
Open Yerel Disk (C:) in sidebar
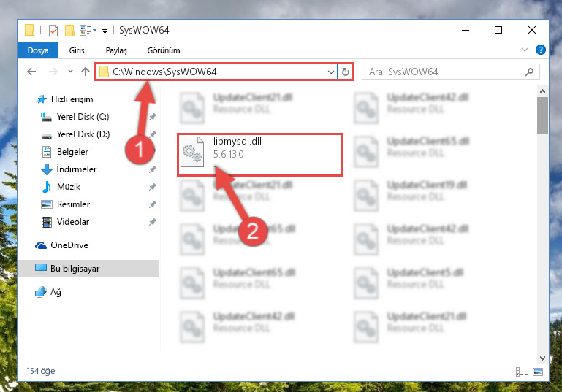[83, 117]
